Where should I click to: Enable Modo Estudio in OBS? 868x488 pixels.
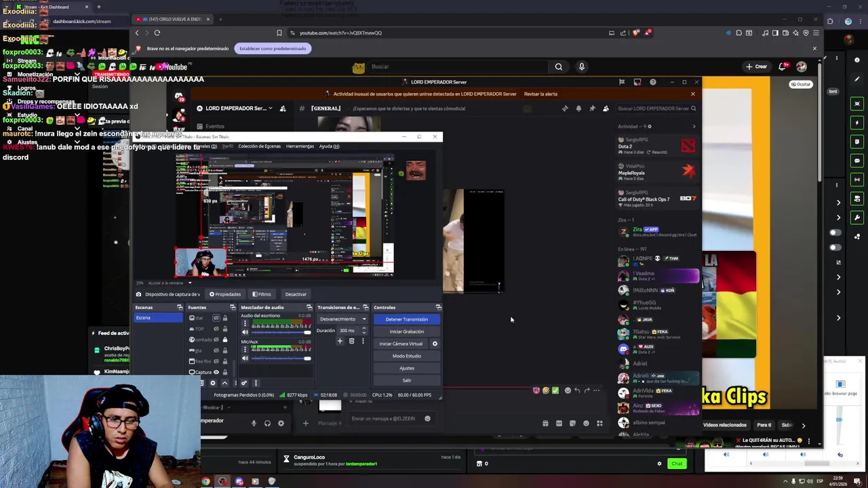(x=406, y=356)
